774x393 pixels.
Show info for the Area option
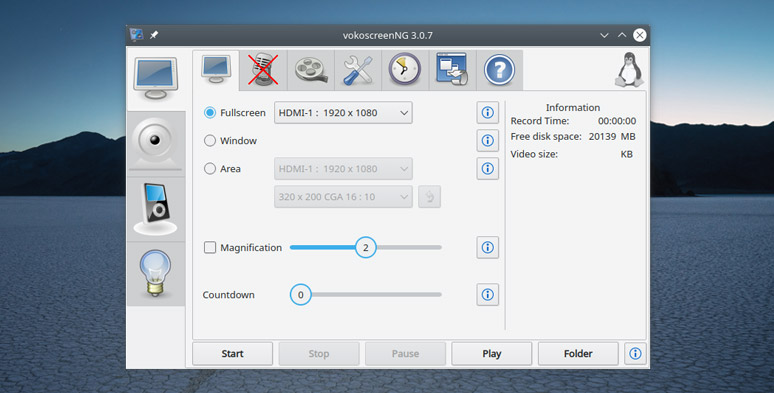click(x=488, y=169)
